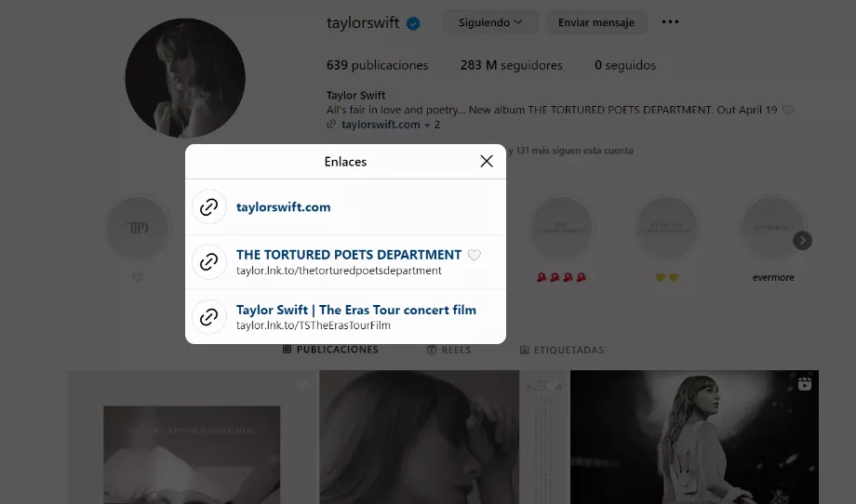Click the Enviar mensaje button

(596, 22)
